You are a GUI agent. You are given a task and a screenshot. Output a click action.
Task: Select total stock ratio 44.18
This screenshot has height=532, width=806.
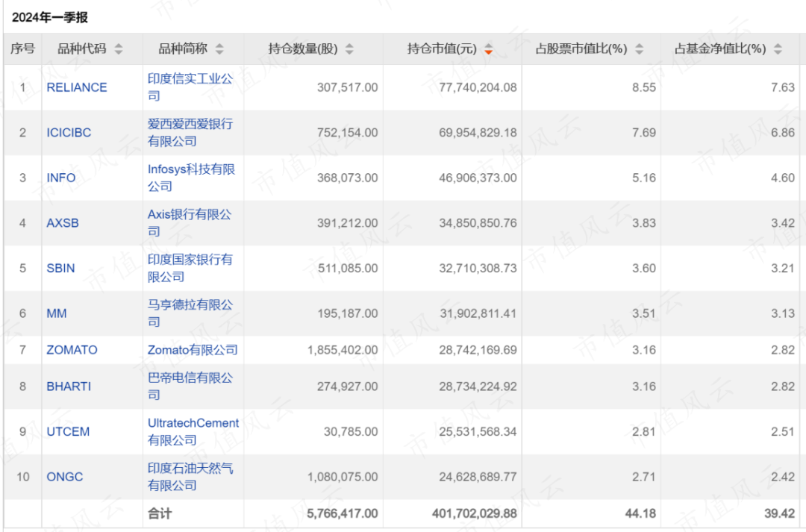(x=640, y=513)
